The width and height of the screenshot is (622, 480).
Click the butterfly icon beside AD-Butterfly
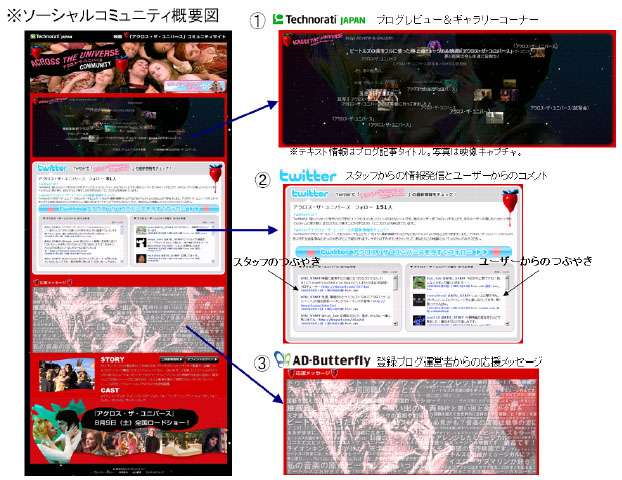click(282, 360)
